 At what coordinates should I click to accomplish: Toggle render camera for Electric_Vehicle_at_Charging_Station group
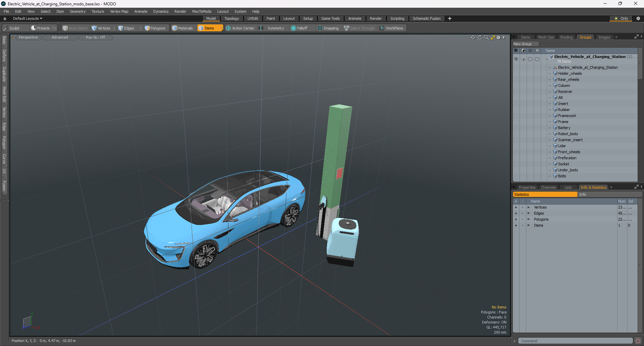click(523, 59)
